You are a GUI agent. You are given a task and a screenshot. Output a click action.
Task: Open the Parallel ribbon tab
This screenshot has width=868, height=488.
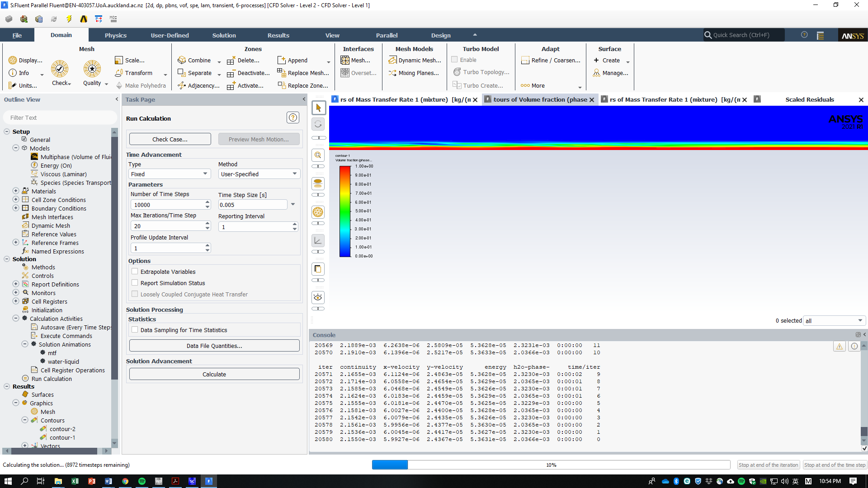pyautogui.click(x=387, y=35)
